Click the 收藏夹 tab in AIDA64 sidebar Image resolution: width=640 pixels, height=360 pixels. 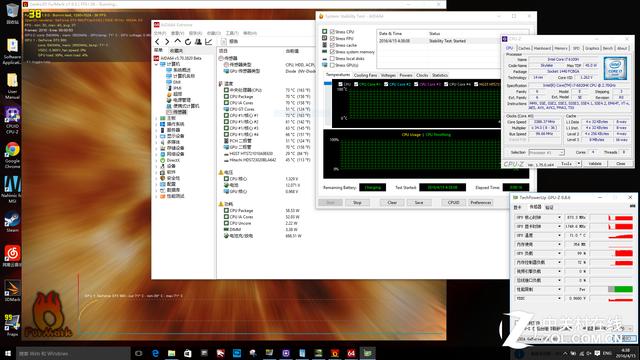[176, 51]
